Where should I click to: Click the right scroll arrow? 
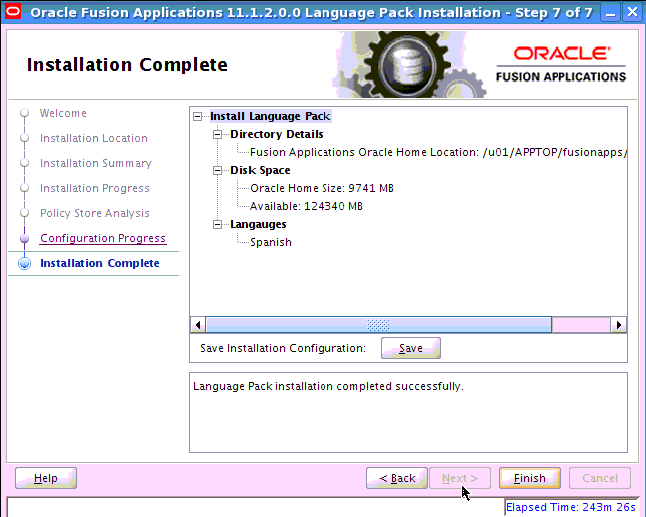(x=618, y=325)
